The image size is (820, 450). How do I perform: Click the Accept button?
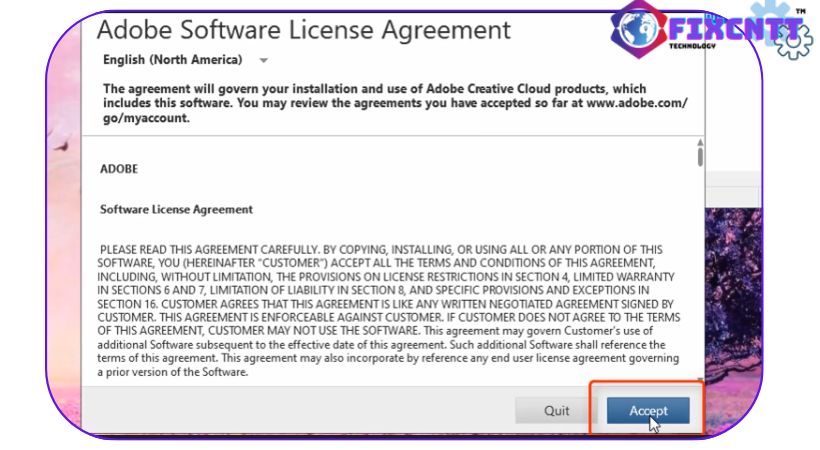(647, 411)
